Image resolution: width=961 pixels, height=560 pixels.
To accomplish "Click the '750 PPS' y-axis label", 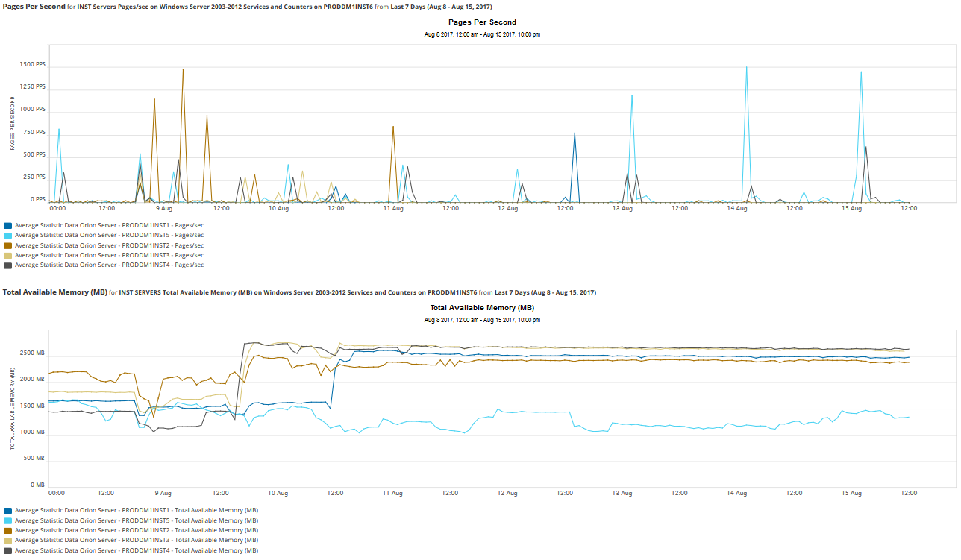I will coord(34,133).
